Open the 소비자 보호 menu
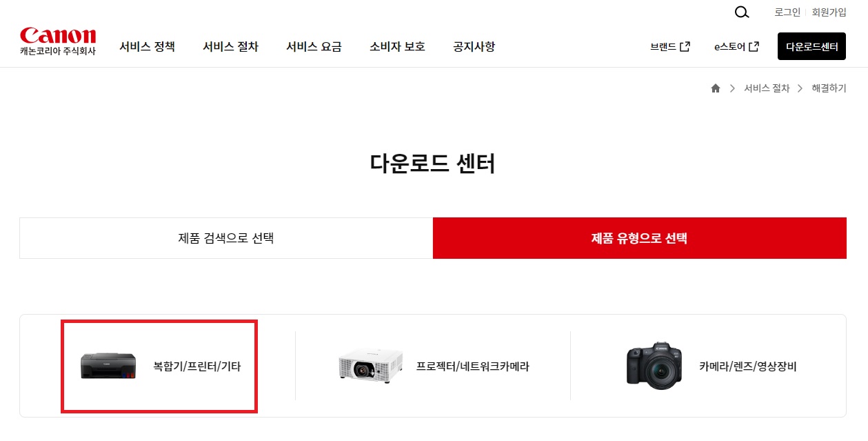This screenshot has width=868, height=441. (x=396, y=46)
